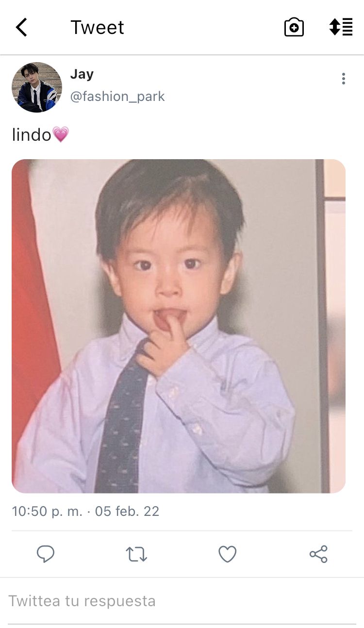Tap the pink heart emoji
Screen dimensions: 364x628
coord(61,134)
